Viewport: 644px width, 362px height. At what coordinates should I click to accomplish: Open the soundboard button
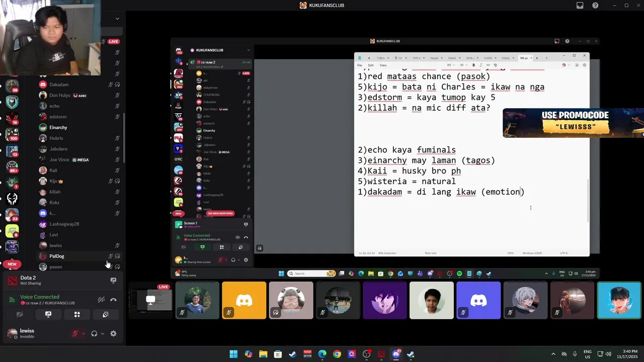click(x=105, y=314)
